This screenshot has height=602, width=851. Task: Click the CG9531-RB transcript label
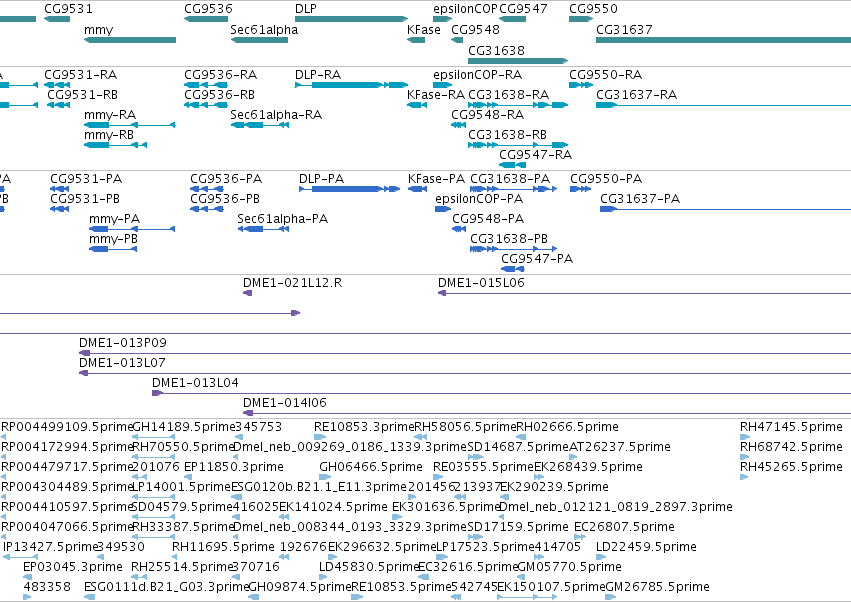pyautogui.click(x=82, y=94)
